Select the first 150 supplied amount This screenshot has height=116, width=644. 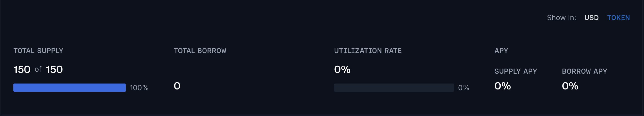point(22,70)
